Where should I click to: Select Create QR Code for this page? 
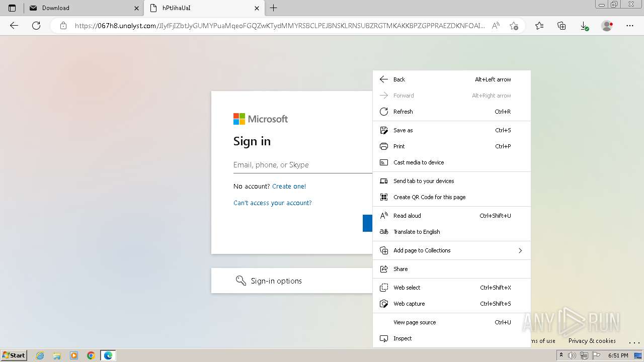tap(452, 197)
